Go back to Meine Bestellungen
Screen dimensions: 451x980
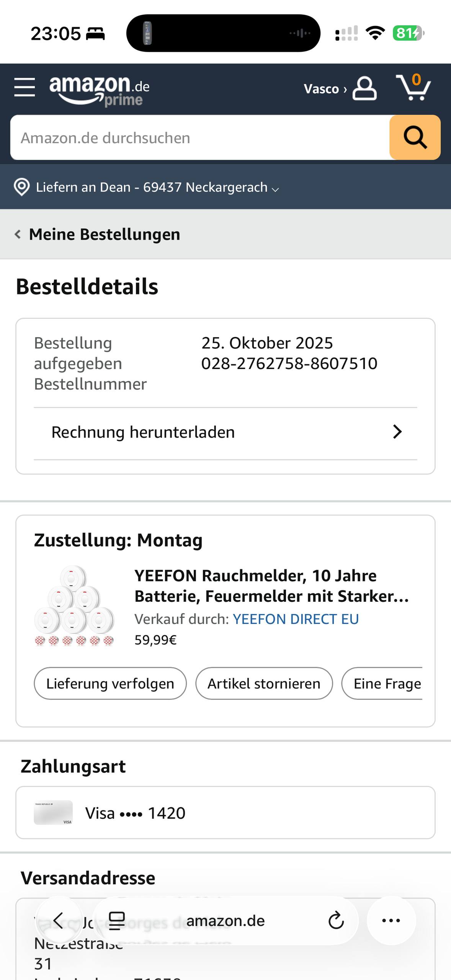click(98, 234)
